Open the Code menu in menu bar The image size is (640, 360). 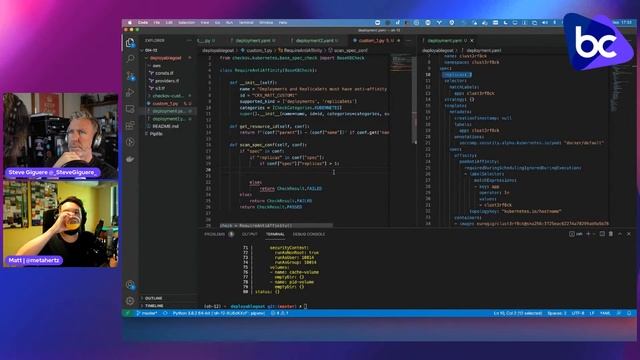143,23
